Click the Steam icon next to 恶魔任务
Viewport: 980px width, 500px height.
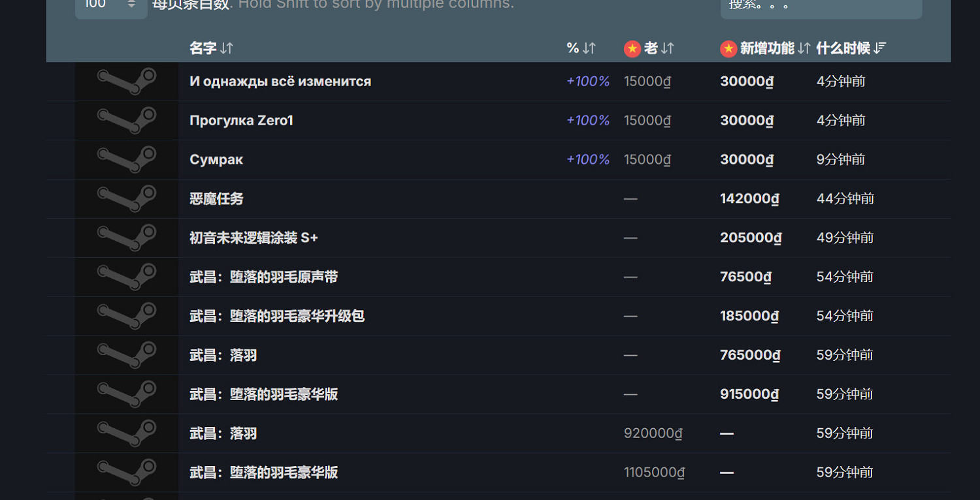(x=127, y=199)
